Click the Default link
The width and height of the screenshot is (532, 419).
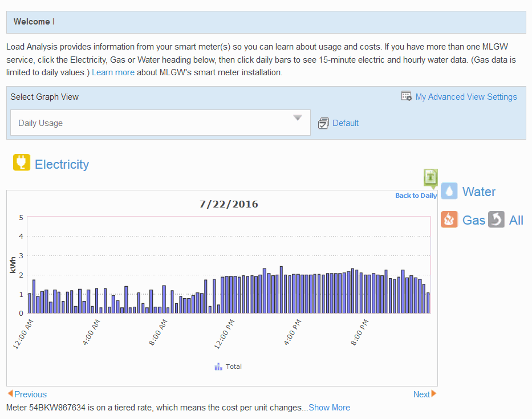point(346,123)
